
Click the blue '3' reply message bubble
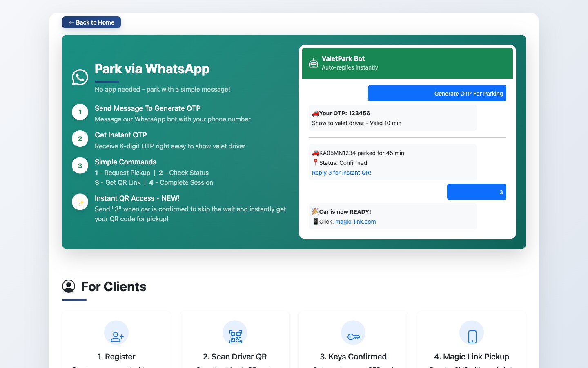click(x=477, y=192)
